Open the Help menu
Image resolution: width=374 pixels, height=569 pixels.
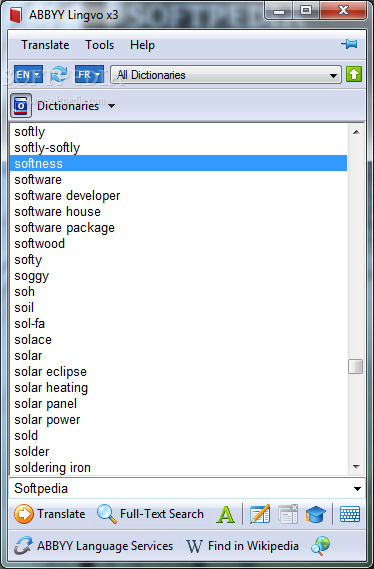[x=142, y=45]
